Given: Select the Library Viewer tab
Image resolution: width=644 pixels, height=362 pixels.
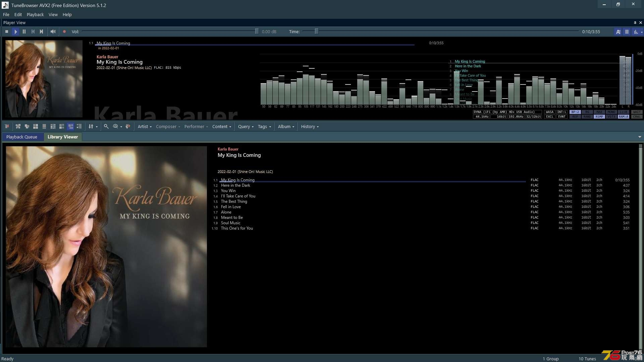Looking at the screenshot, I should 63,137.
